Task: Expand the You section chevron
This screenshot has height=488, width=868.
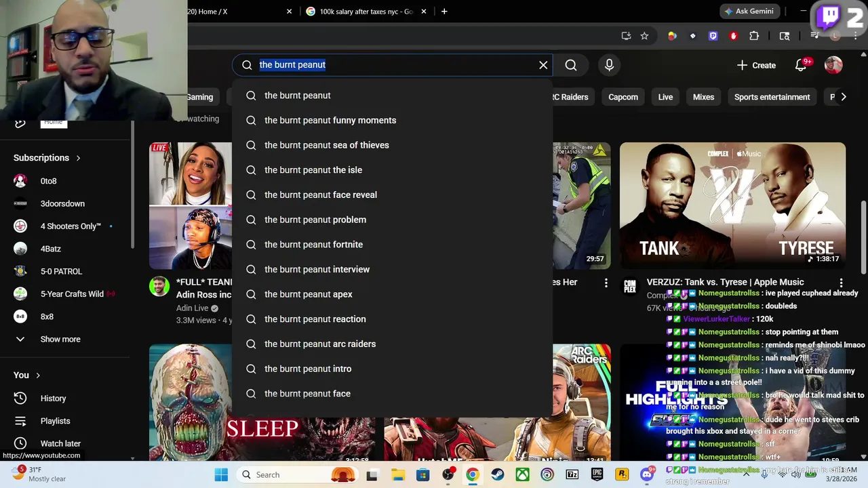Action: pyautogui.click(x=38, y=375)
